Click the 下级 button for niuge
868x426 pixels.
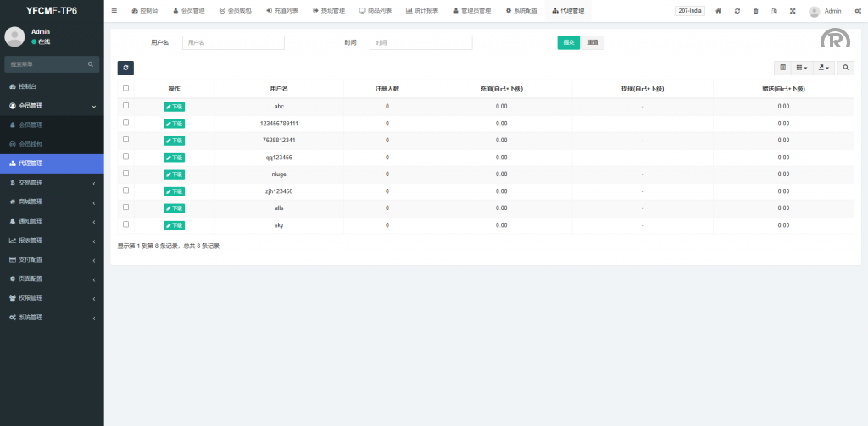click(x=174, y=174)
